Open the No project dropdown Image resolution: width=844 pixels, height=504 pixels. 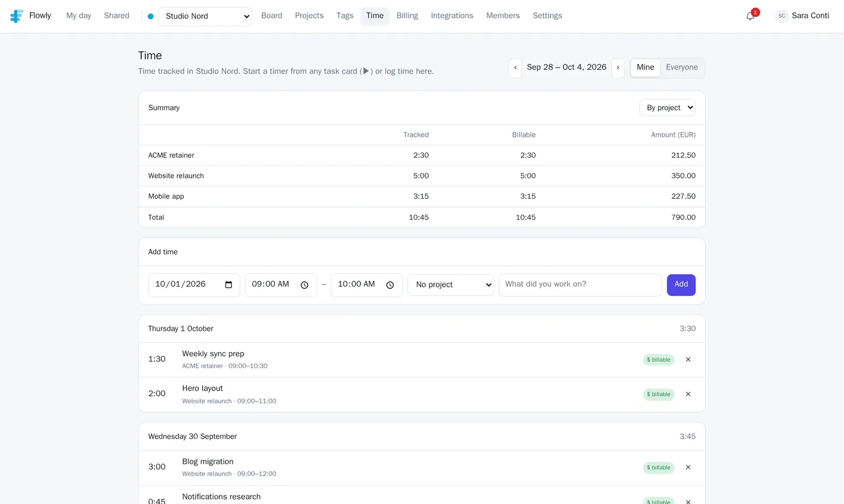coord(450,285)
